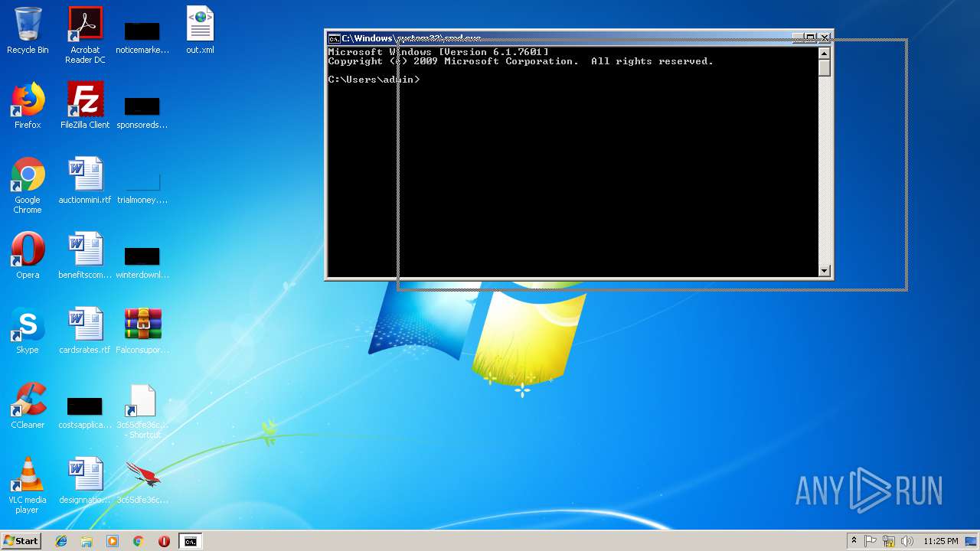Image resolution: width=980 pixels, height=551 pixels.
Task: Click the network tray icon
Action: pos(889,541)
